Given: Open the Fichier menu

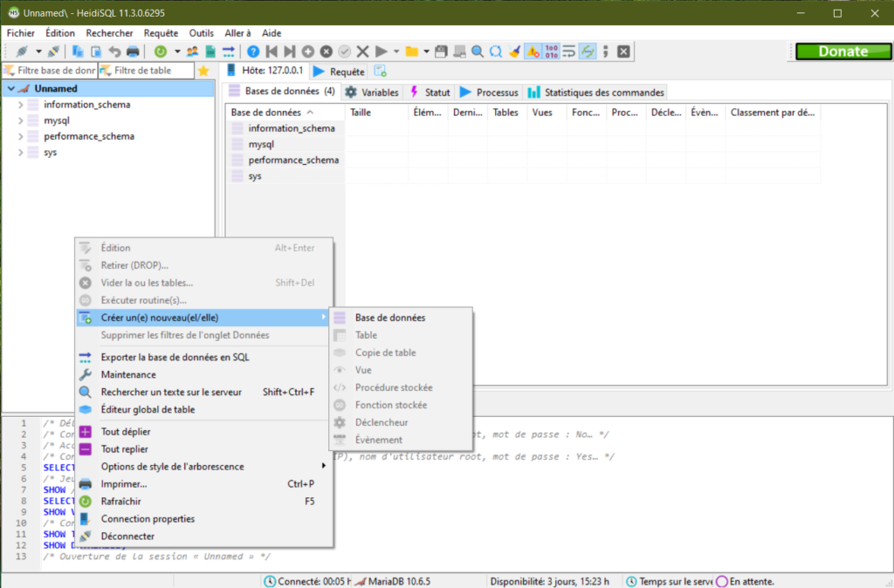Looking at the screenshot, I should [21, 33].
